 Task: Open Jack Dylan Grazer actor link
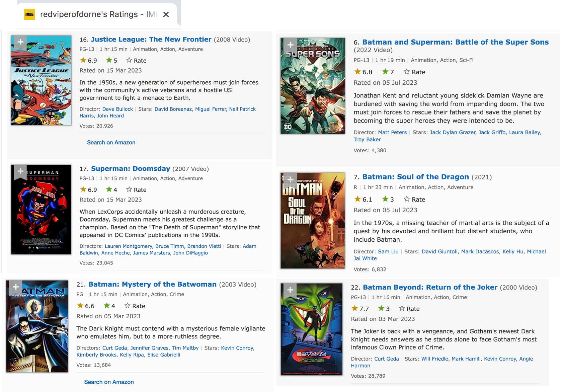point(453,133)
